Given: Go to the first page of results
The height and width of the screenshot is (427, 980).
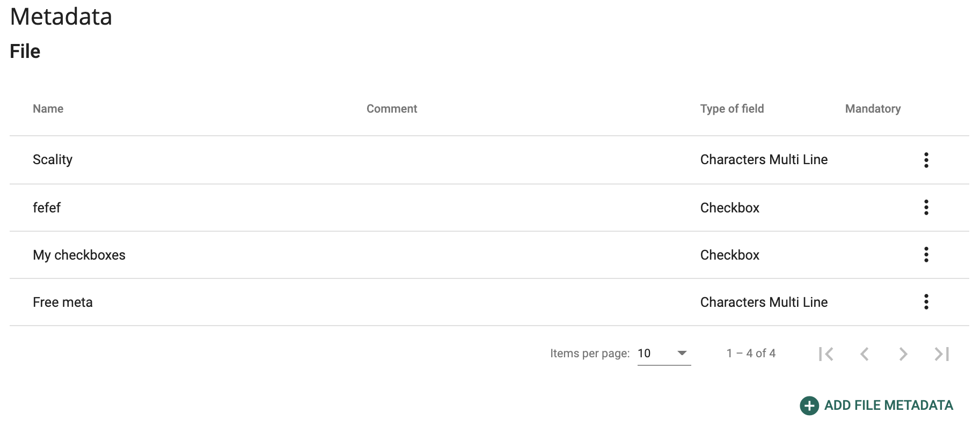Looking at the screenshot, I should point(826,354).
